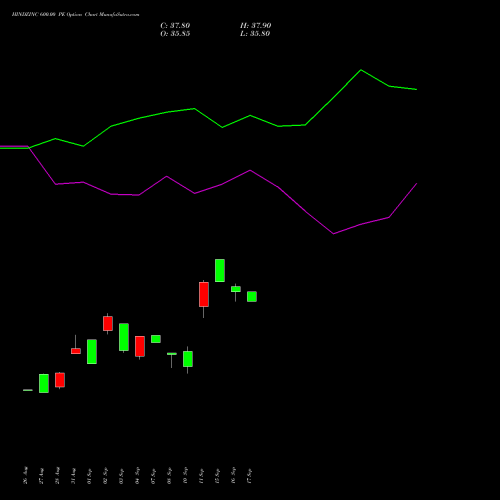The width and height of the screenshot is (500, 500).
Task: Click the 03 Sep date label
Action: tap(122, 475)
